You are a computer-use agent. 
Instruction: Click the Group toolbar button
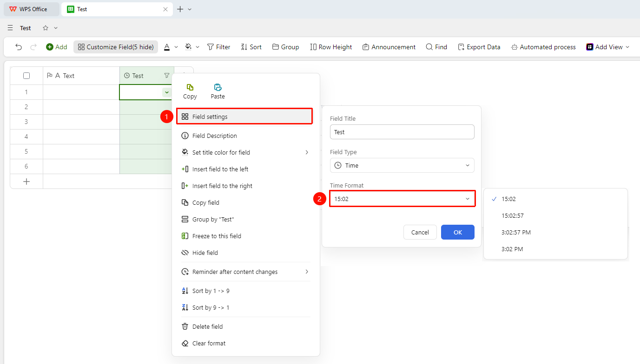(x=285, y=47)
